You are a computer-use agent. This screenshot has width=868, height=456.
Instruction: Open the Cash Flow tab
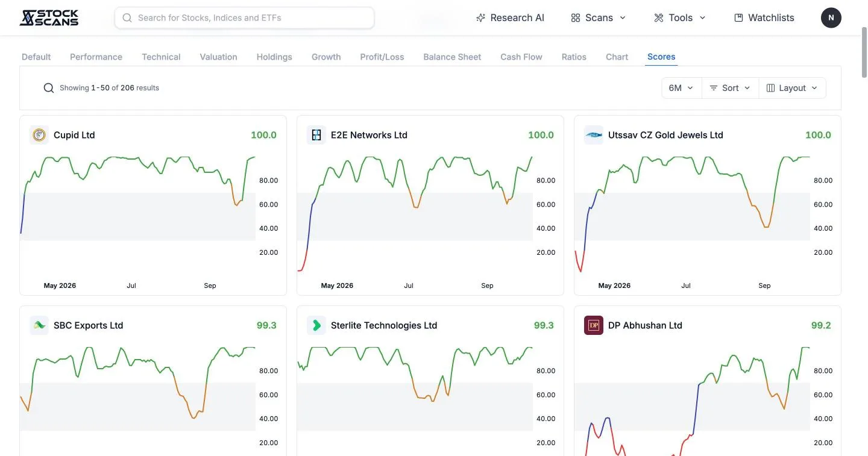click(x=521, y=57)
